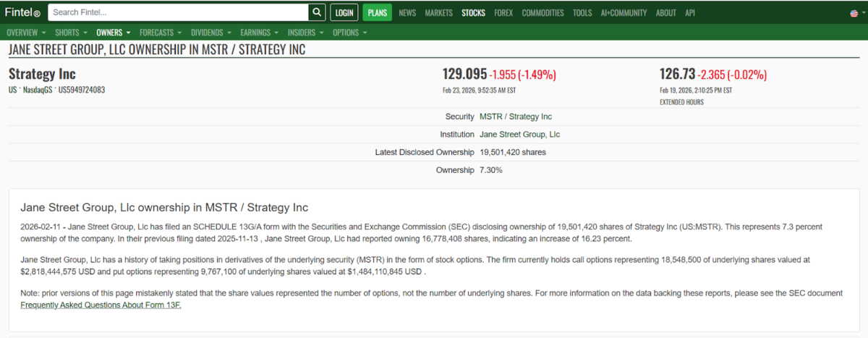Open the FOREX menu item
The image size is (868, 338).
click(x=503, y=13)
